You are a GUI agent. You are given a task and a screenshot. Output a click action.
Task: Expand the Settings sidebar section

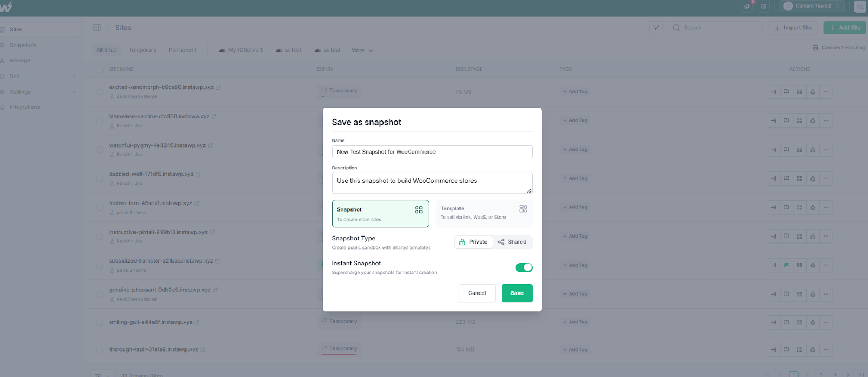point(40,92)
